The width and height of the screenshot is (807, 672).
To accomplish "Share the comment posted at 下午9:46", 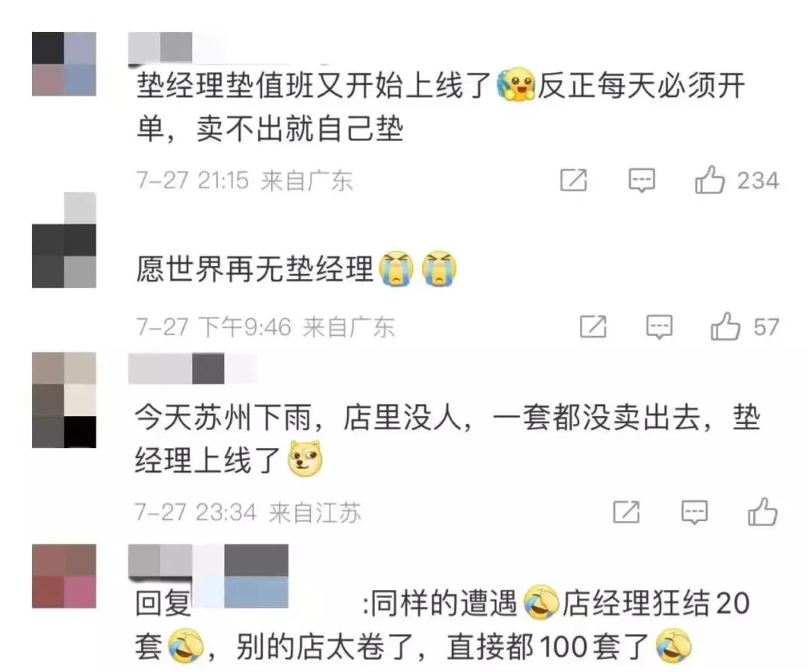I will pyautogui.click(x=593, y=326).
